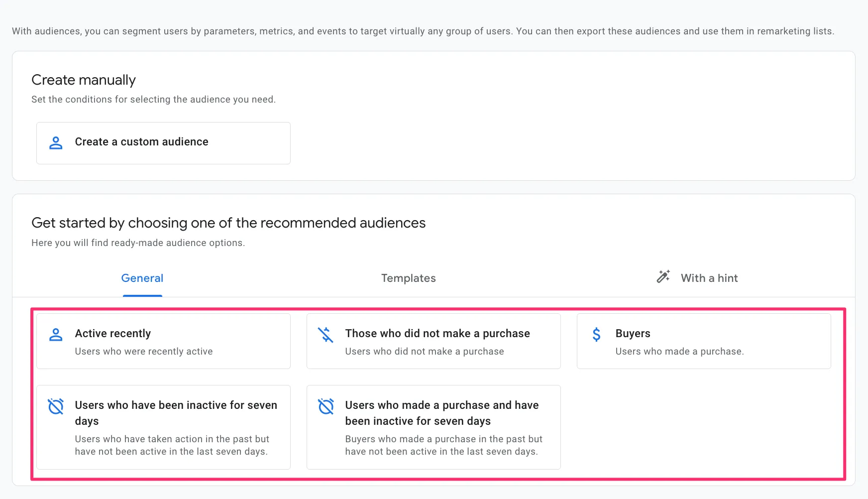
Task: Select Those who did not make a purchase
Action: (x=433, y=341)
